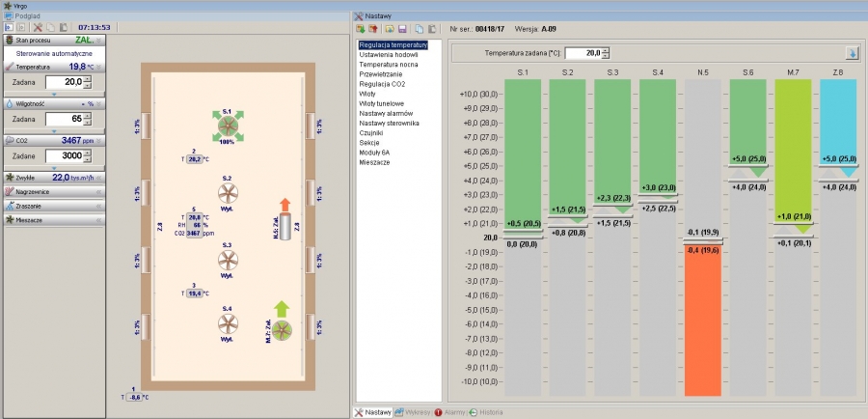Click the open folder icon in the Nastawy toolbar

pyautogui.click(x=391, y=29)
